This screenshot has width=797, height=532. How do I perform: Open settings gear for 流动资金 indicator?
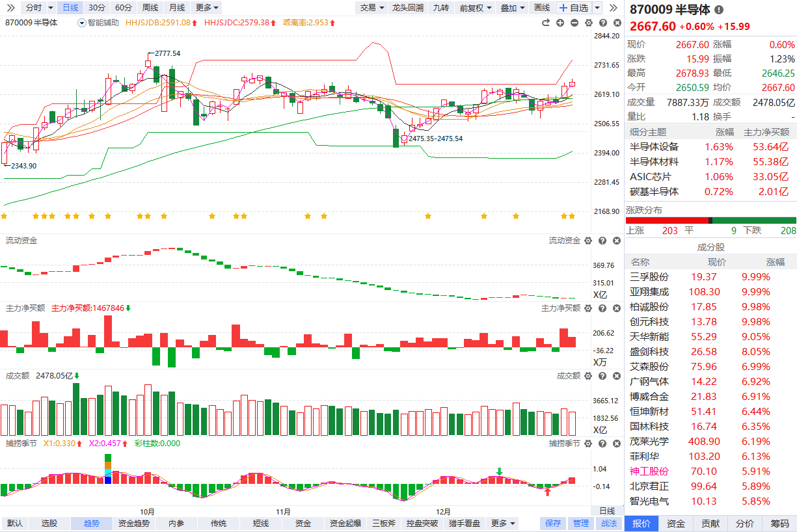(x=588, y=241)
